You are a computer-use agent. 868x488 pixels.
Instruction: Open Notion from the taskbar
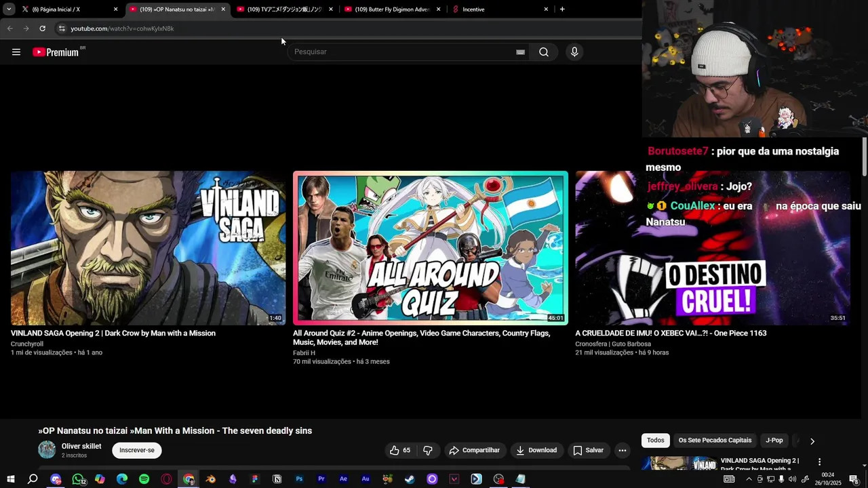277,479
